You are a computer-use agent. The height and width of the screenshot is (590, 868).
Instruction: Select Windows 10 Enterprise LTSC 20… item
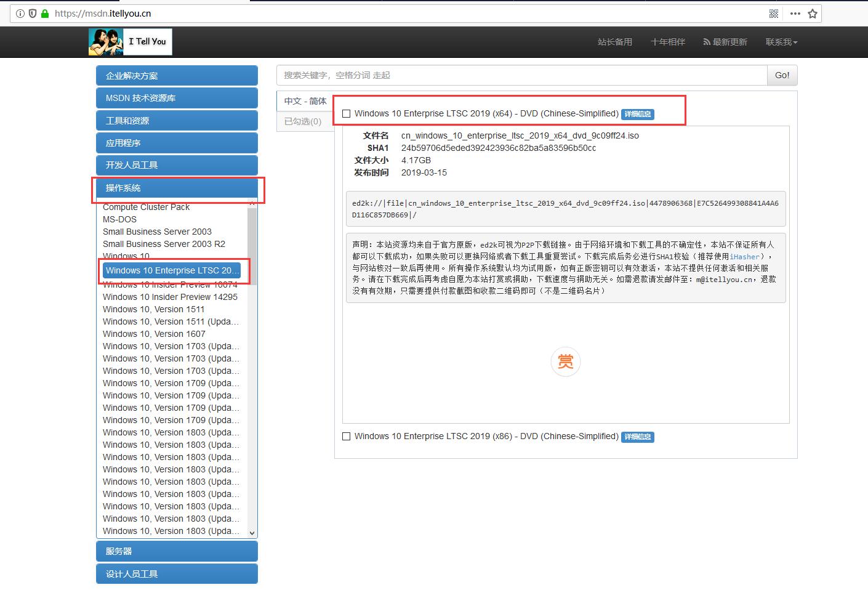(172, 270)
